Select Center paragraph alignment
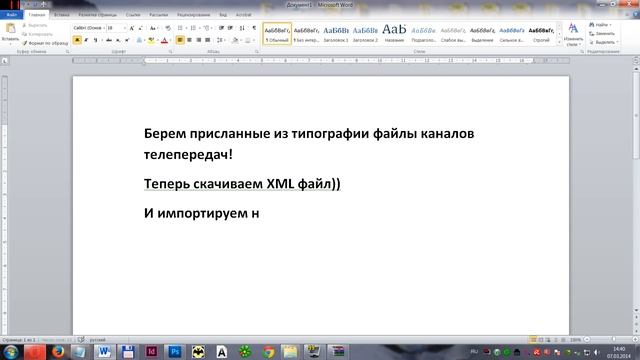The width and height of the screenshot is (640, 360). tap(189, 40)
